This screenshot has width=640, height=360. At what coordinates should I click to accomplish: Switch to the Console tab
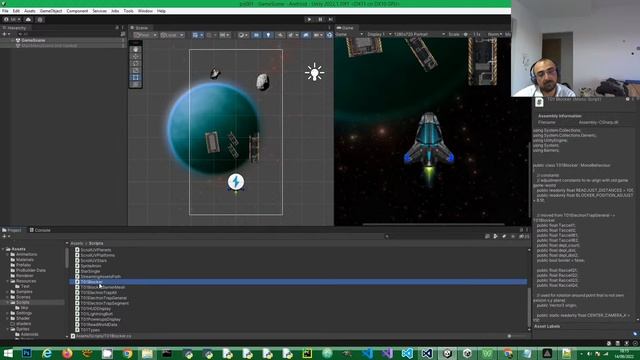click(x=40, y=230)
